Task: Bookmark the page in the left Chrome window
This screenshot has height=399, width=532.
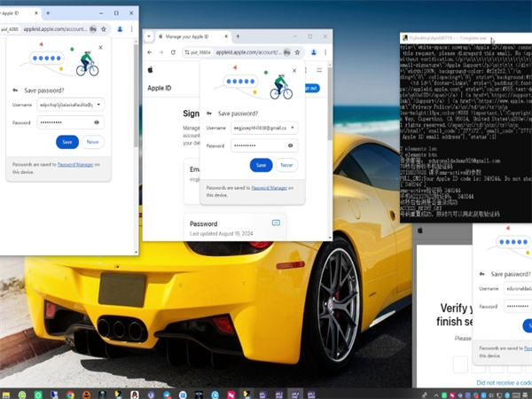Action: (105, 28)
